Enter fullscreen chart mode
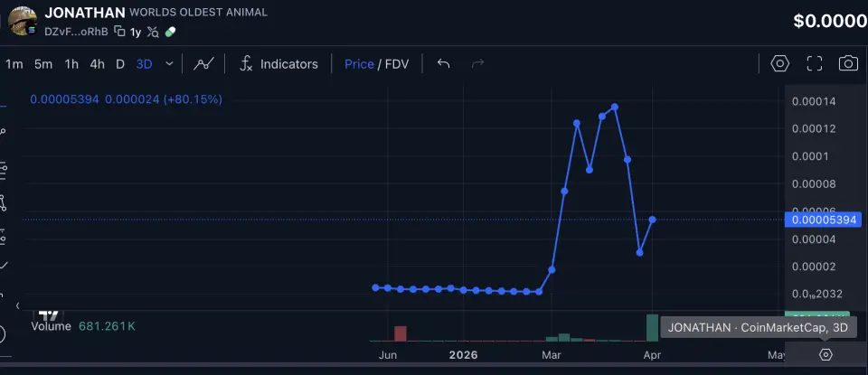The height and width of the screenshot is (375, 868). tap(814, 63)
